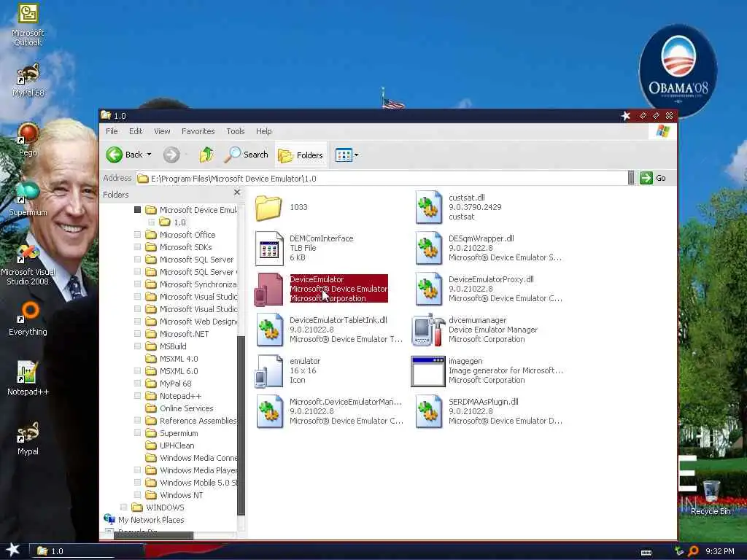Go up one folder level
This screenshot has width=747, height=560.
coord(206,155)
